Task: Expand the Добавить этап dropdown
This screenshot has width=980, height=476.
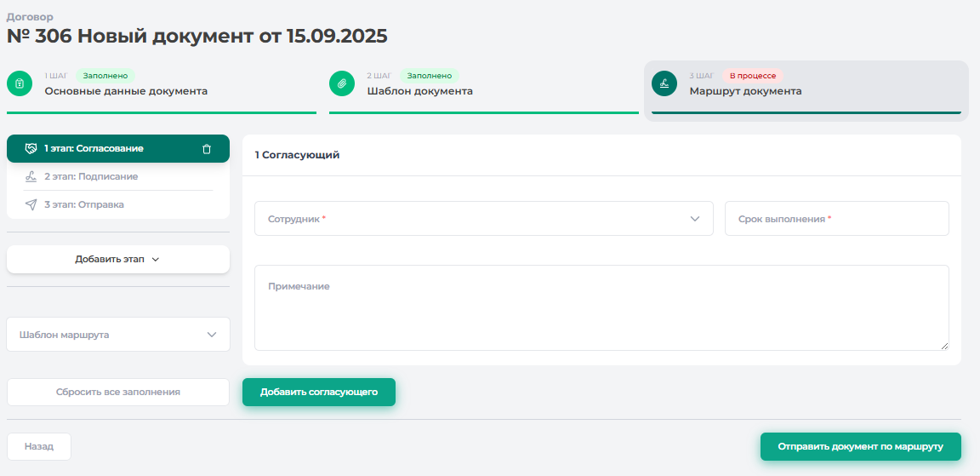Action: point(117,260)
